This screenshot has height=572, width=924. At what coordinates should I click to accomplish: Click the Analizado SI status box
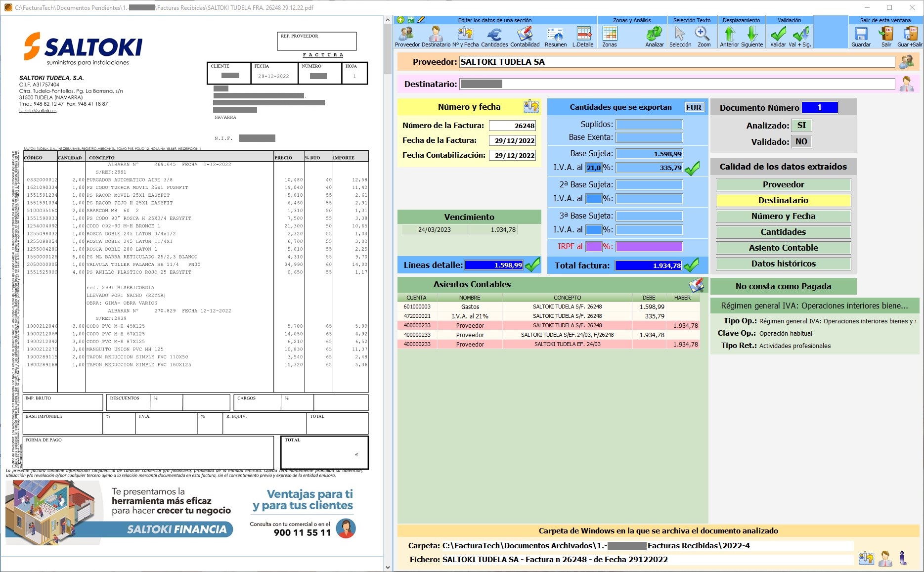point(801,126)
